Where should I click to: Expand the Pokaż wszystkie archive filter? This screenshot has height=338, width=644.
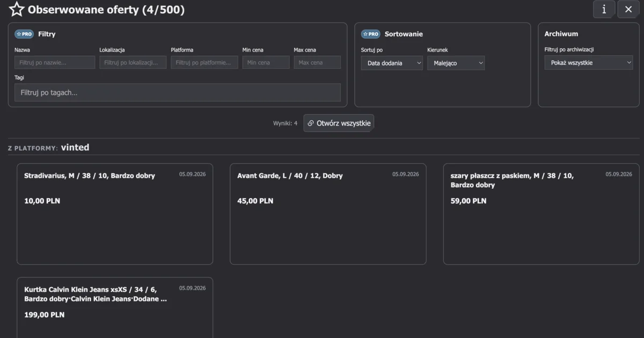pos(589,63)
